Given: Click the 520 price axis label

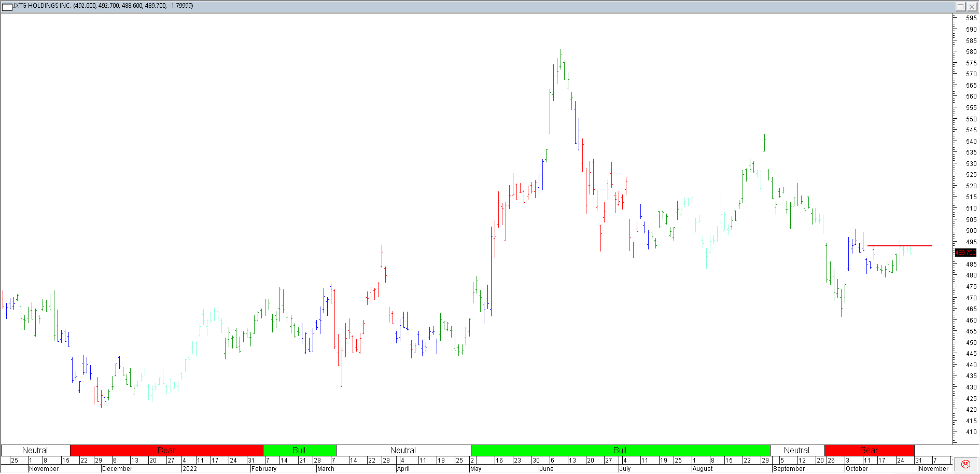Looking at the screenshot, I should point(971,186).
